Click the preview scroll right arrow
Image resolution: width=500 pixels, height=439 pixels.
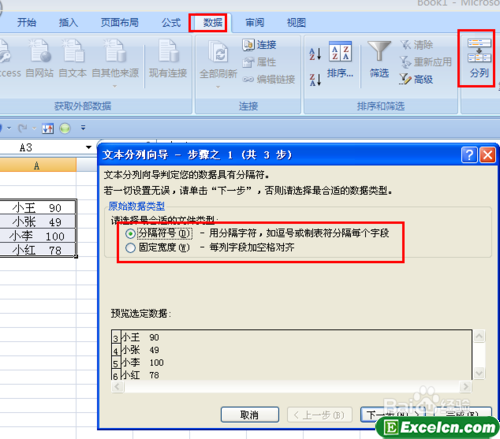click(x=465, y=387)
